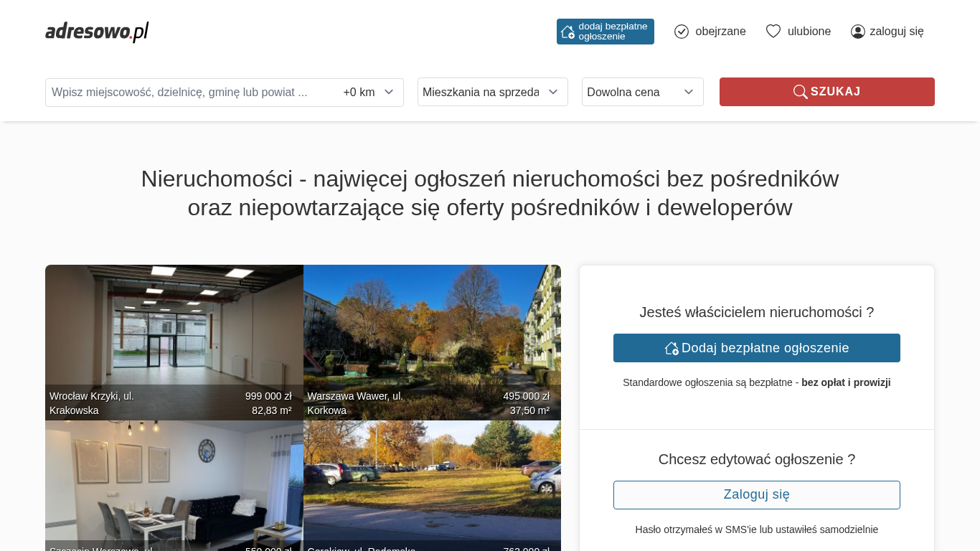The width and height of the screenshot is (980, 551).
Task: Open the listing showing parked cars on grass
Action: pos(432,481)
